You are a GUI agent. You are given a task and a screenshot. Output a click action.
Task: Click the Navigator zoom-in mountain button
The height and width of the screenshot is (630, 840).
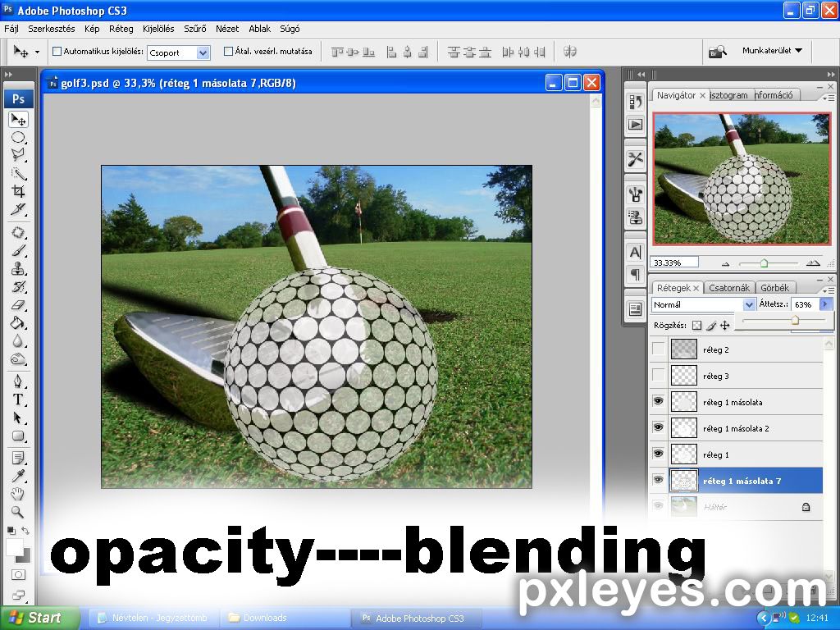pyautogui.click(x=813, y=263)
